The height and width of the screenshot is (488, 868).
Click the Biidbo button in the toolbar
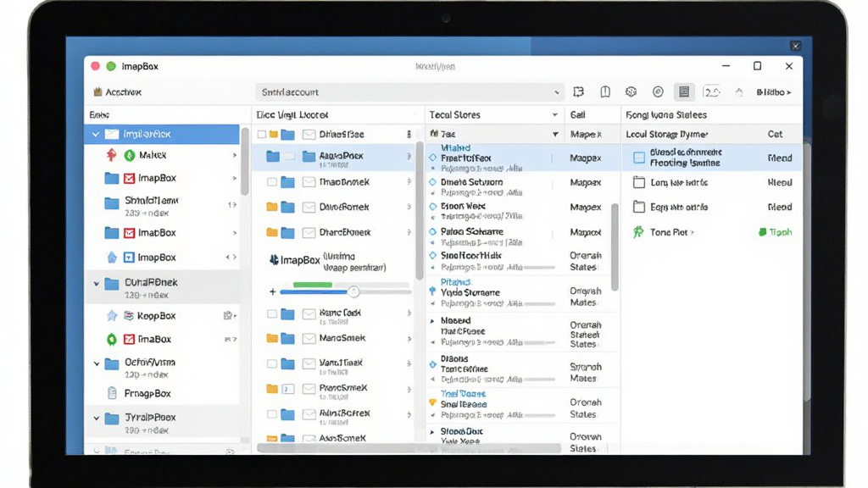tap(774, 92)
